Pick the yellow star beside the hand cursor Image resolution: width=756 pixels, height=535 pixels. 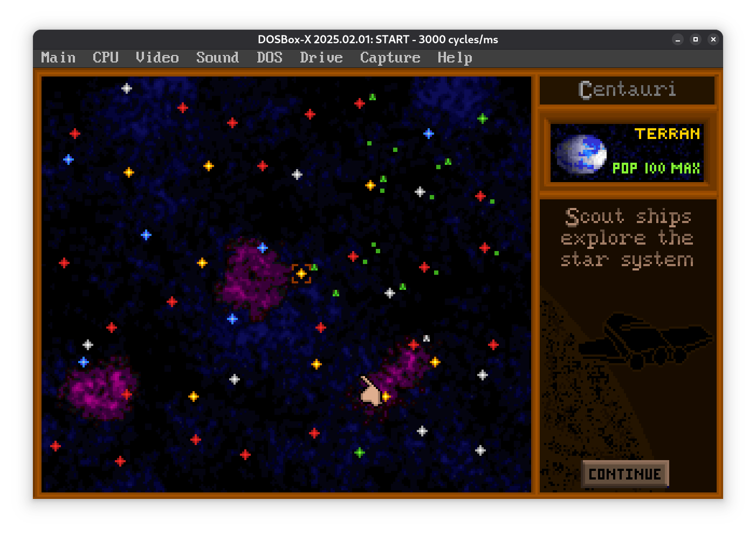(x=386, y=397)
